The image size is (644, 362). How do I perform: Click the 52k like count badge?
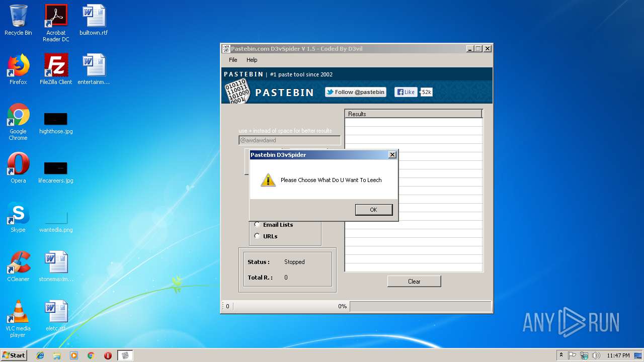(x=426, y=92)
